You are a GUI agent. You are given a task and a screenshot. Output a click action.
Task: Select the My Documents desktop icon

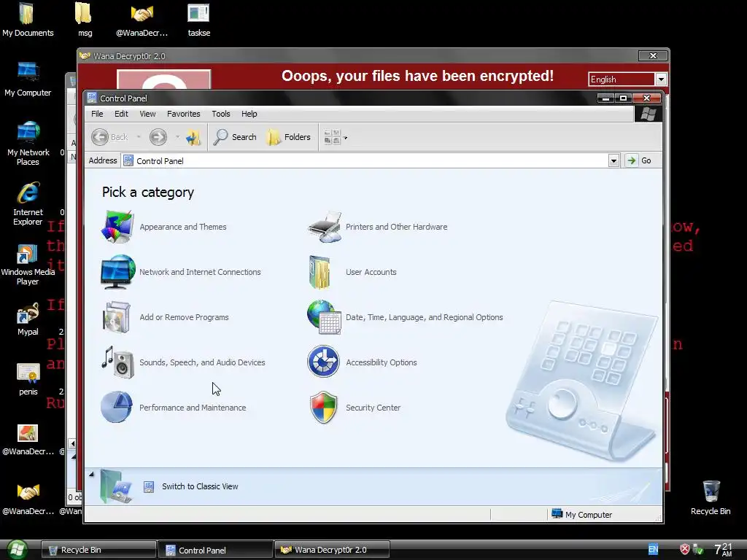point(28,20)
